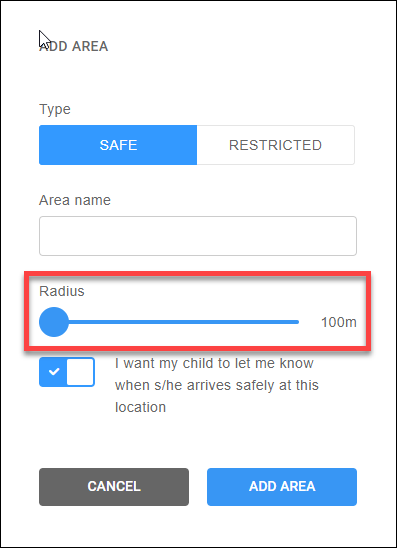Click the blue Radius slider handle
The image size is (397, 548).
tap(54, 322)
